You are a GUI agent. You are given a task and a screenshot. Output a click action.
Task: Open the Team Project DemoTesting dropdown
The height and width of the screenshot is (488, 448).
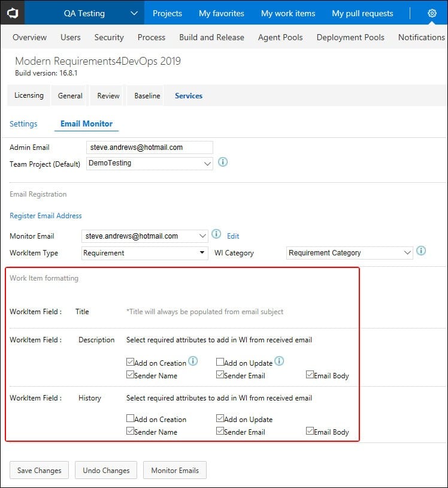(x=150, y=164)
